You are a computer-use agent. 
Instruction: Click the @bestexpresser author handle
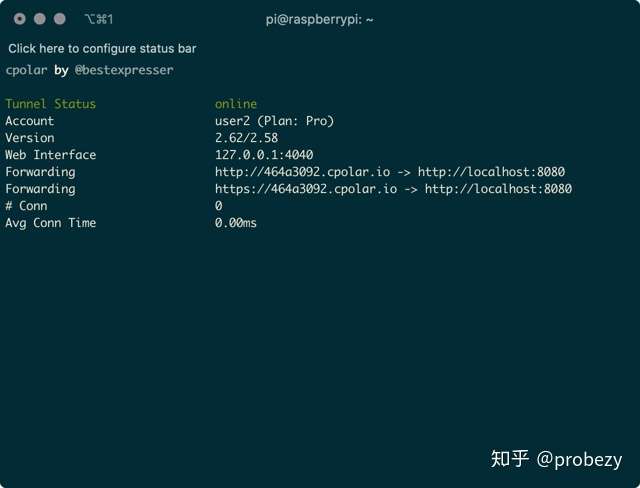point(124,70)
